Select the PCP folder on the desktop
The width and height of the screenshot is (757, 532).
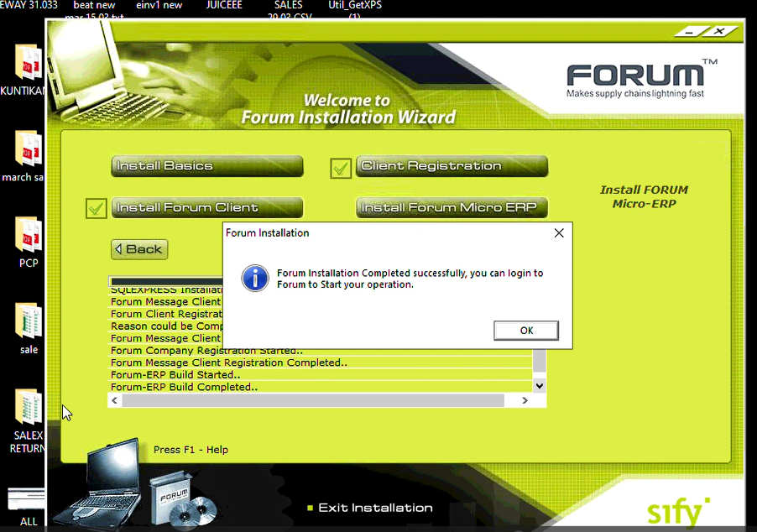29,243
